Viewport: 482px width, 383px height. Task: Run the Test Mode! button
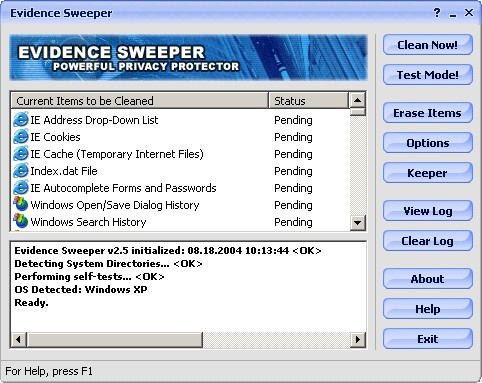tap(428, 75)
